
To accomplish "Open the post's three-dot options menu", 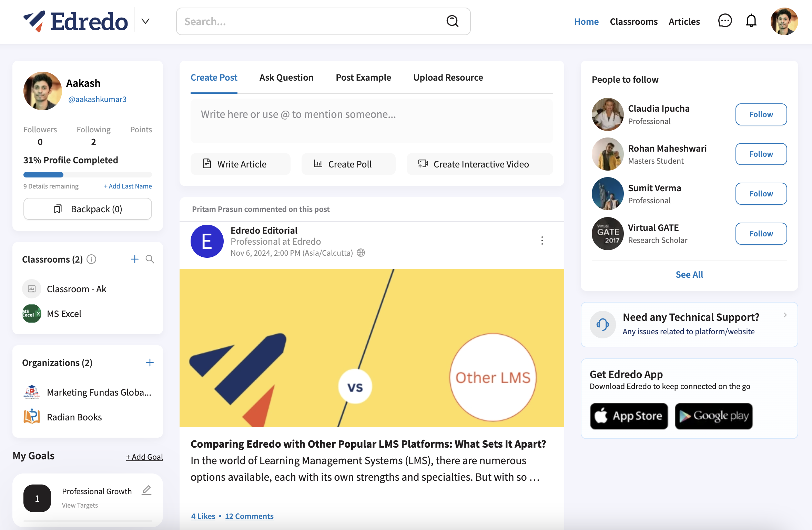I will point(542,241).
